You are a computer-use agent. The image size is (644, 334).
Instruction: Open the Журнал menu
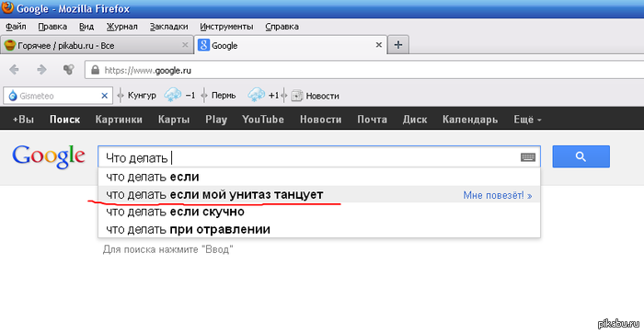(121, 27)
